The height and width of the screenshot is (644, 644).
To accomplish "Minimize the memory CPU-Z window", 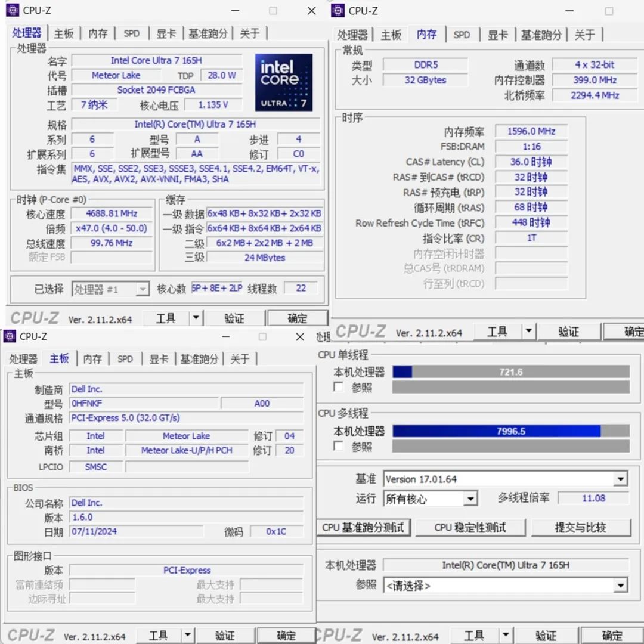I will pos(569,11).
